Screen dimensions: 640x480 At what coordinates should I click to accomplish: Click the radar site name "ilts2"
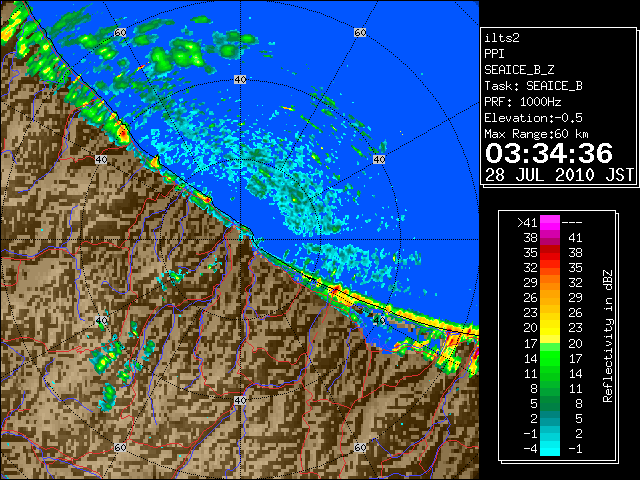(502, 38)
